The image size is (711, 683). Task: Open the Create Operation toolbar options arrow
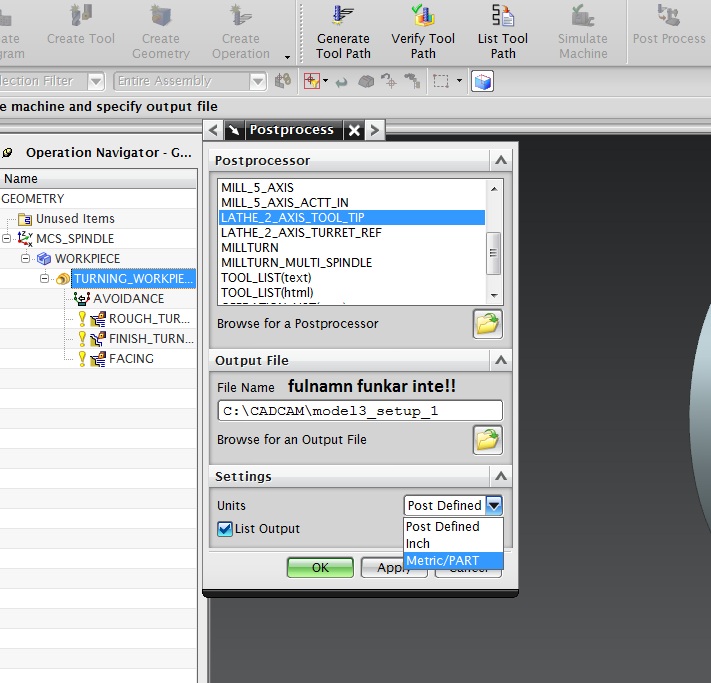click(x=287, y=57)
